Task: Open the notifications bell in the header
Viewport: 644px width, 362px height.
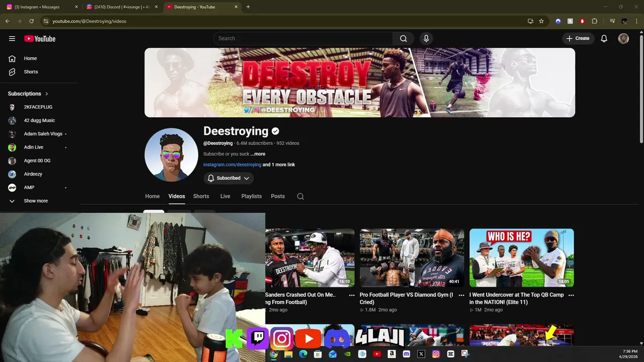Action: [604, 39]
